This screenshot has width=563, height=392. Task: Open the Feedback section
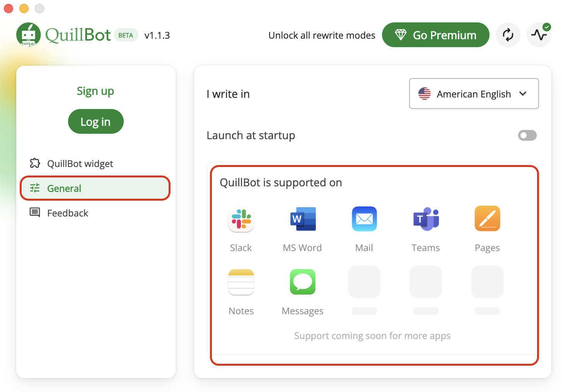click(95, 213)
